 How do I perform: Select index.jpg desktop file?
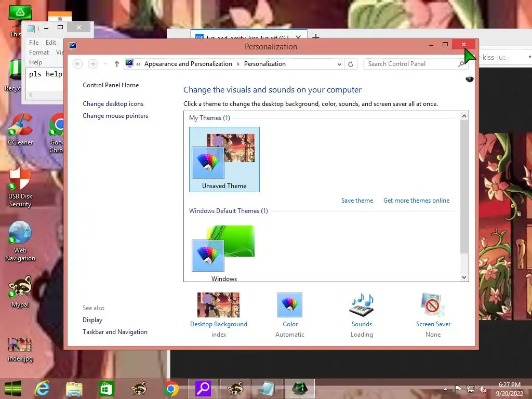pyautogui.click(x=20, y=350)
